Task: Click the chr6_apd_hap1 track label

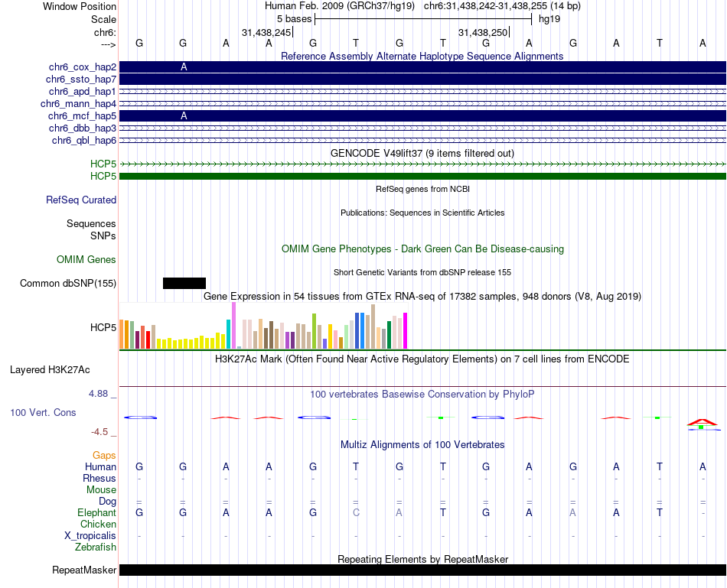Action: [83, 91]
